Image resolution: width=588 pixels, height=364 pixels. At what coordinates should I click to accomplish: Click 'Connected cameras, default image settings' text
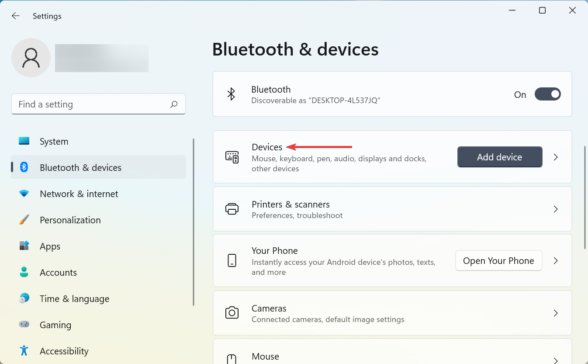(328, 319)
